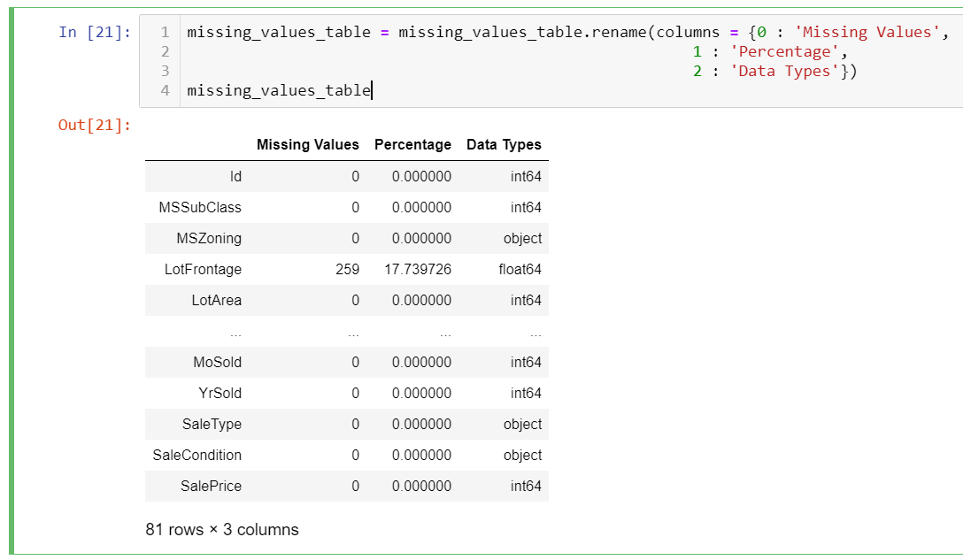Click line number 1 in the code gutter
Viewport: 963px width, 560px height.
tap(165, 33)
